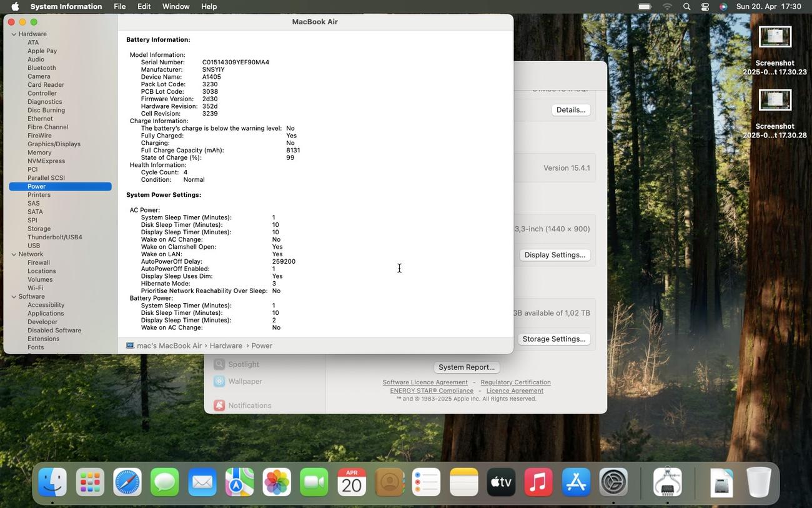Open the Photos app in dock
The height and width of the screenshot is (508, 812).
277,483
